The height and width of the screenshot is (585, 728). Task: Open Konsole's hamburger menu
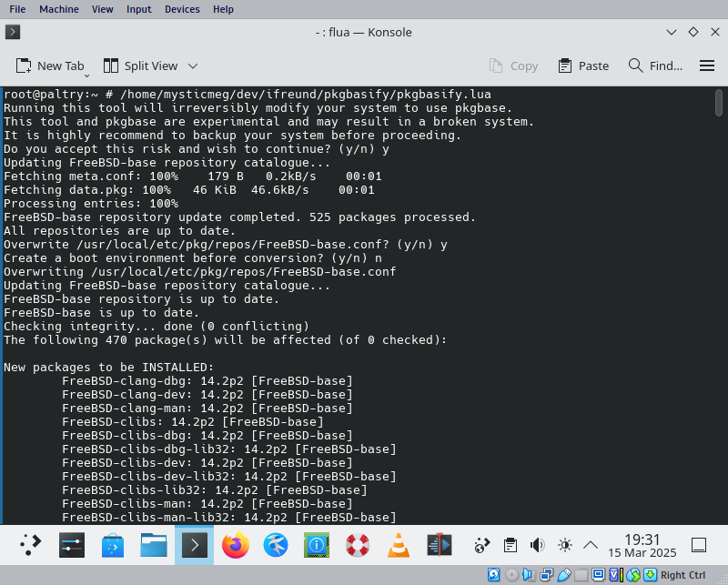[x=706, y=66]
